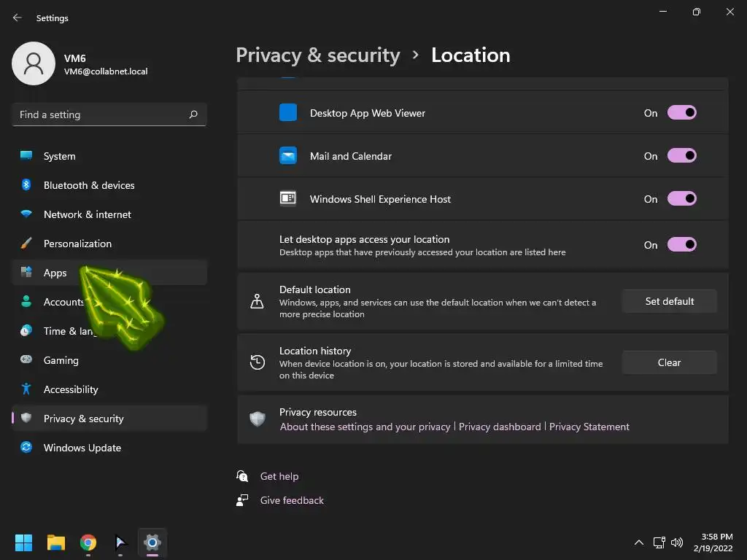Select the Gaming controller icon

(x=26, y=360)
